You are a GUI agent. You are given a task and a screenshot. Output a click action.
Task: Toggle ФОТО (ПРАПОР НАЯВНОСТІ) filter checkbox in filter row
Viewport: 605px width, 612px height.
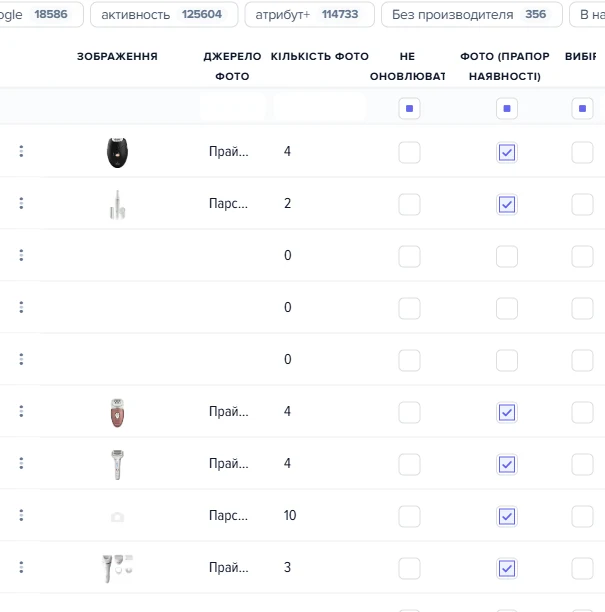point(507,109)
